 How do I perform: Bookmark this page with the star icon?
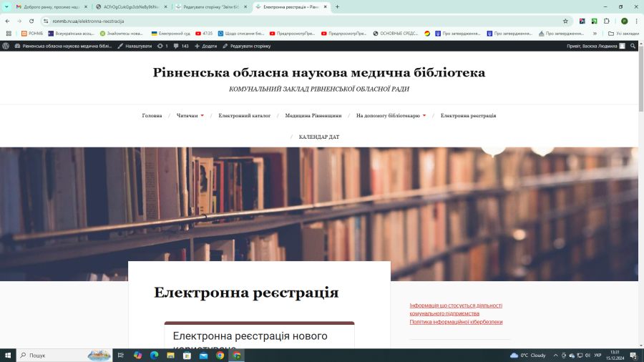[x=565, y=21]
